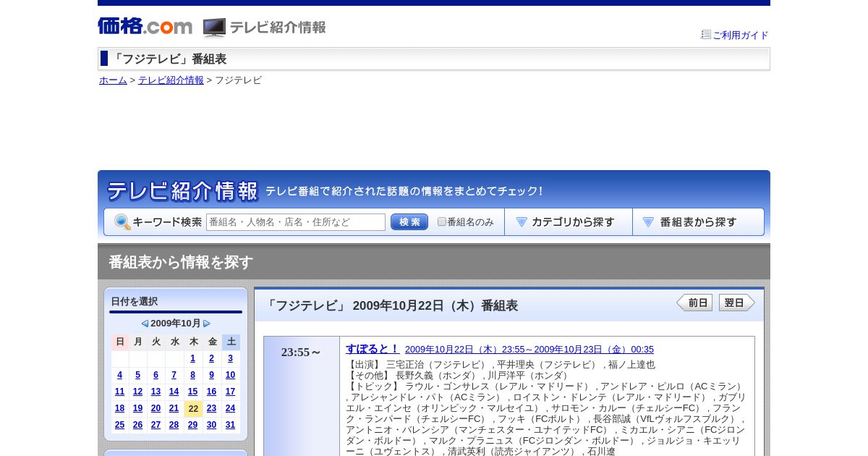Click the 前日 previous day button
Screen dimensions: 868x456
pos(694,303)
